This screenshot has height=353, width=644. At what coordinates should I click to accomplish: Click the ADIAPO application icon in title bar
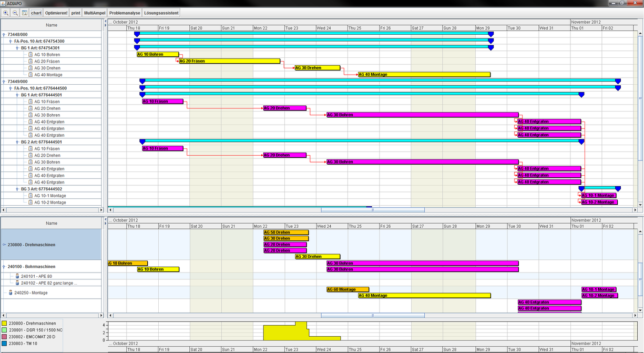4,3
